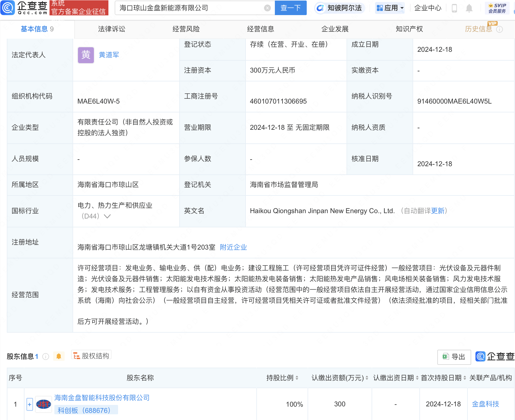Click the 查一下 search button

tap(290, 8)
